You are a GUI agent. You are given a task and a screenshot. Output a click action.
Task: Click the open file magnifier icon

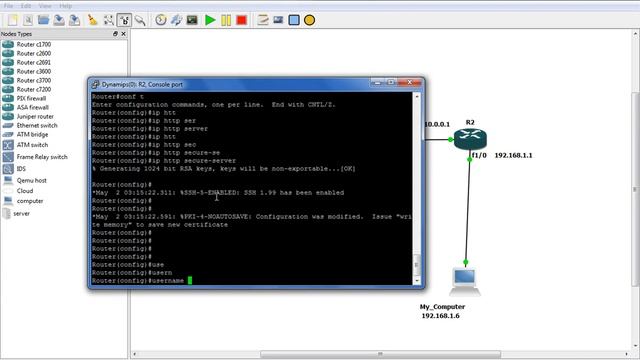click(x=28, y=20)
